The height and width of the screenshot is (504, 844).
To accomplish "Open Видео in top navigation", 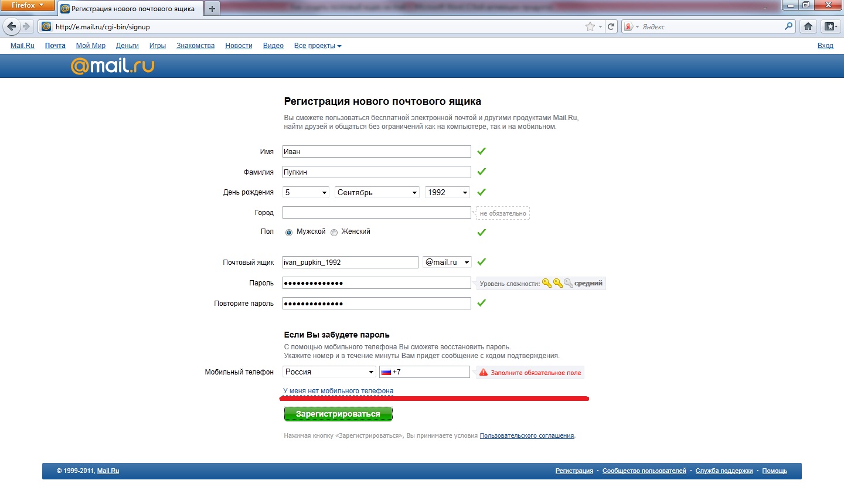I will [273, 46].
